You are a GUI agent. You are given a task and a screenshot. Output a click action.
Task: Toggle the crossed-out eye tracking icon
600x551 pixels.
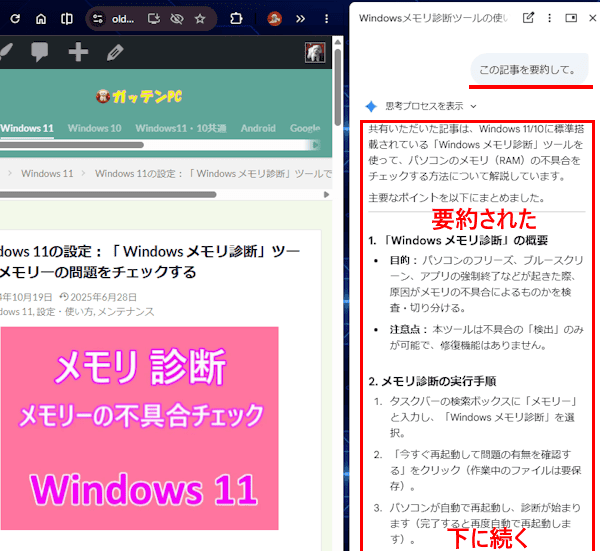[177, 19]
